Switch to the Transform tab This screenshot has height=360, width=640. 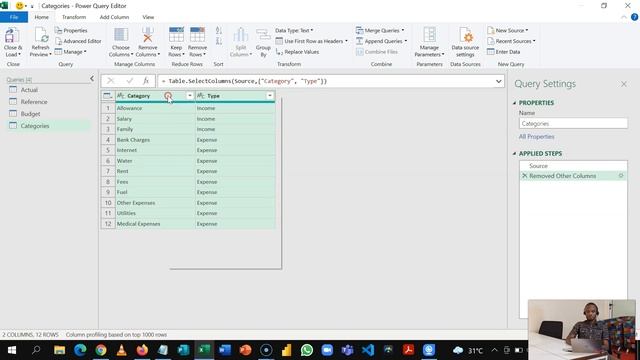pyautogui.click(x=74, y=17)
